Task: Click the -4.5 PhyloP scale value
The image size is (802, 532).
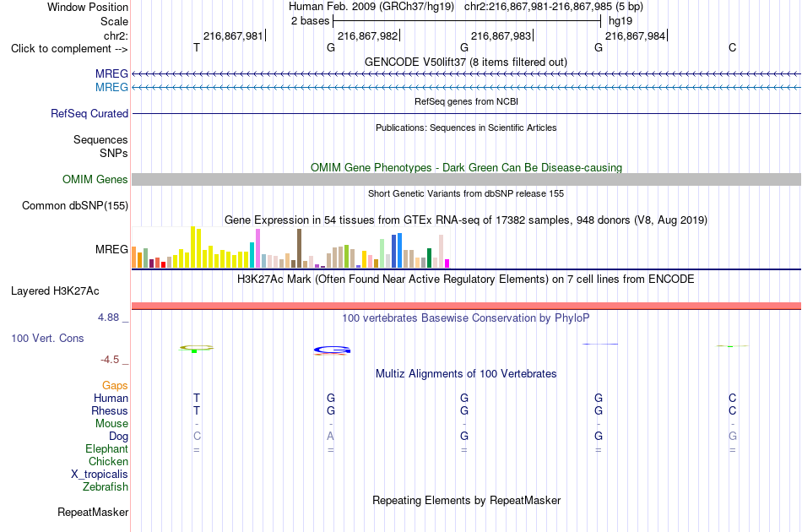Action: tap(110, 360)
